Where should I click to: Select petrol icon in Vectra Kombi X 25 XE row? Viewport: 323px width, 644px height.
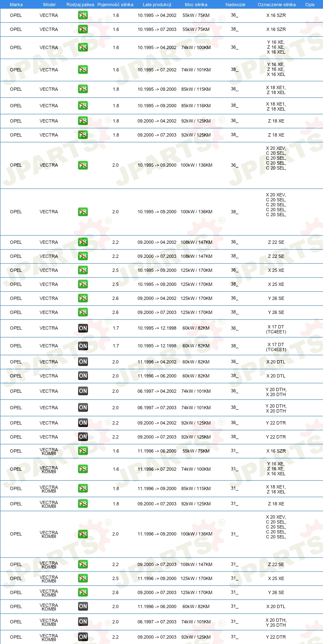tap(83, 578)
